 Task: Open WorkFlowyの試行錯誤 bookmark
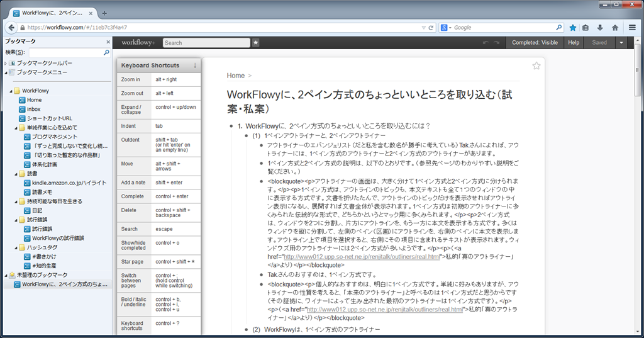point(54,238)
